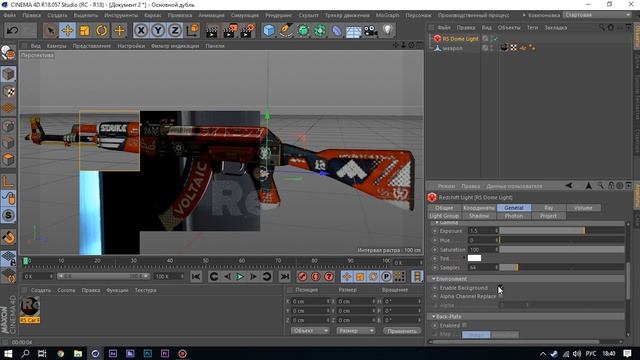640x360 pixels.
Task: Open the Стартовая layout dropdown
Action: pyautogui.click(x=597, y=15)
